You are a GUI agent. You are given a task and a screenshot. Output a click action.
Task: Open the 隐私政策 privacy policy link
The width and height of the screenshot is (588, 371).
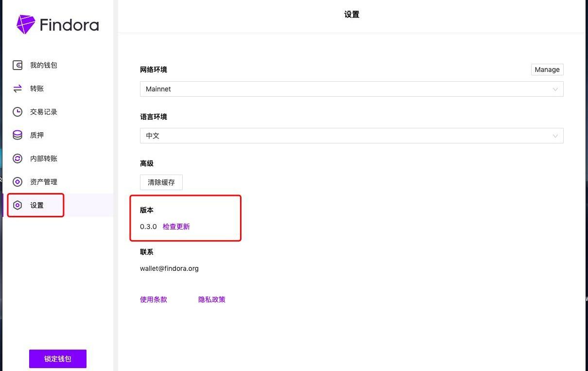212,300
